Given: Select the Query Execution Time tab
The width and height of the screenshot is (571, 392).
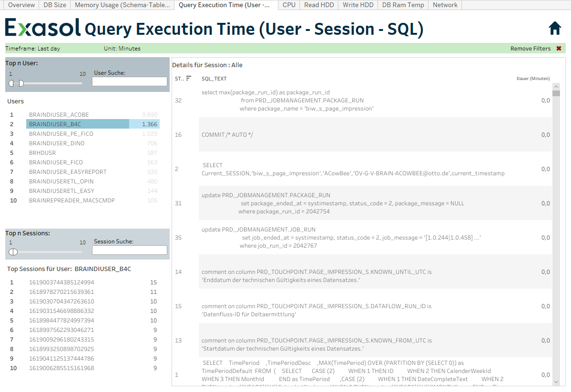Looking at the screenshot, I should click(226, 5).
